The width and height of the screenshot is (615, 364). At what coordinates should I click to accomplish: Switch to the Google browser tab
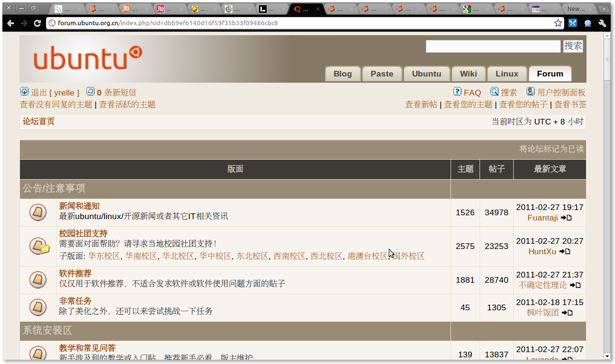(x=475, y=9)
